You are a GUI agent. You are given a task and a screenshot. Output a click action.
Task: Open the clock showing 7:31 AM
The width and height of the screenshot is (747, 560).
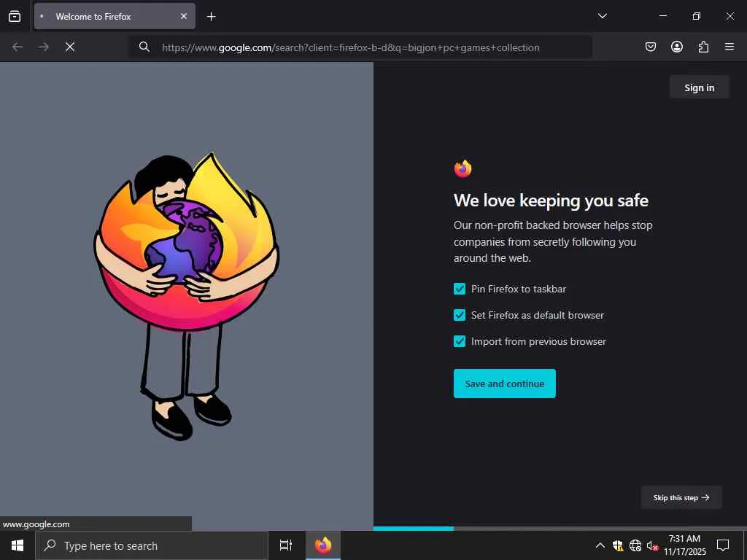(x=684, y=545)
